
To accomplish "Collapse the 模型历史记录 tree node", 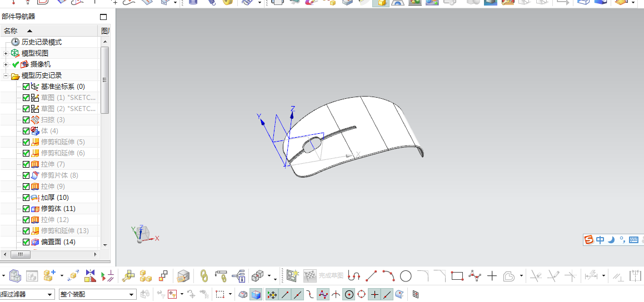I will point(6,75).
